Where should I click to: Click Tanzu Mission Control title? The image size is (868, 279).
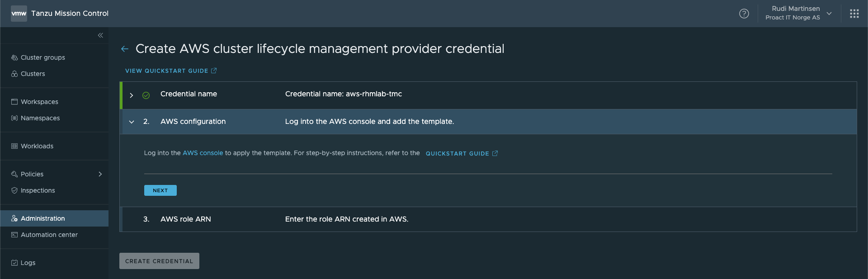[70, 14]
